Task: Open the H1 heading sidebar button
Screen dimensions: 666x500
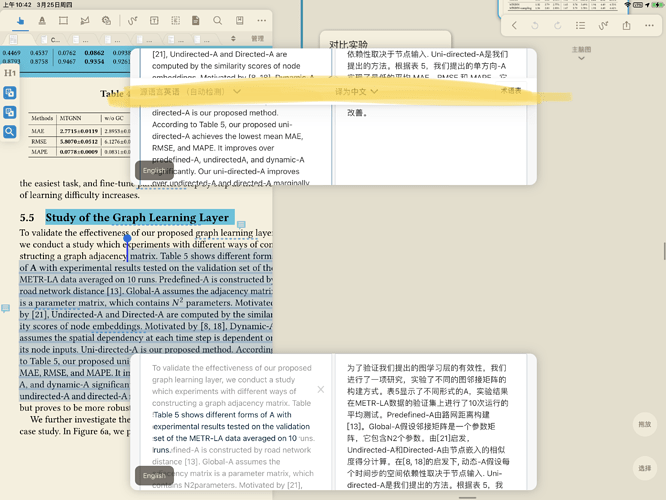Action: point(10,73)
